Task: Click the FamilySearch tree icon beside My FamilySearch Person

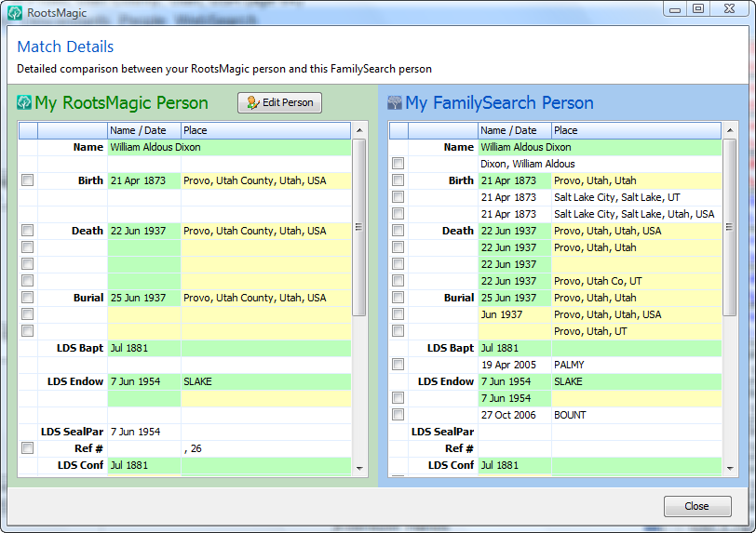Action: click(x=395, y=102)
